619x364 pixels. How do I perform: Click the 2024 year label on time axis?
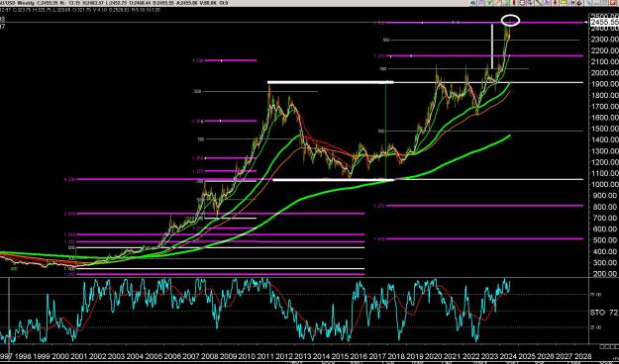coord(508,356)
